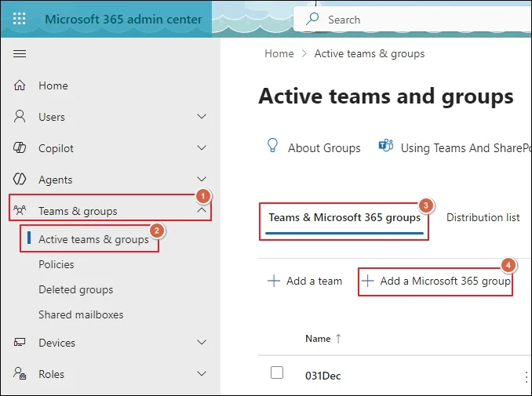Click Microsoft 365 admin center title

coord(123,19)
